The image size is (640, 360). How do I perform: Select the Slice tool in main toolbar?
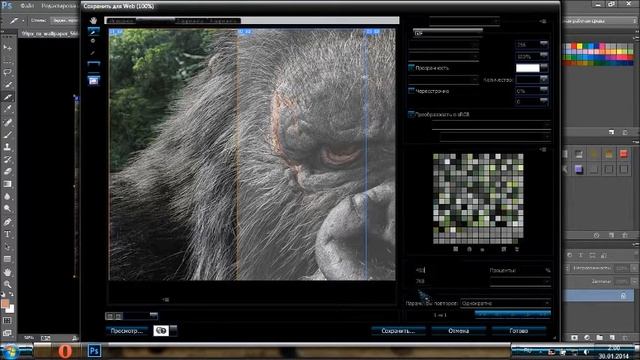coord(7,97)
